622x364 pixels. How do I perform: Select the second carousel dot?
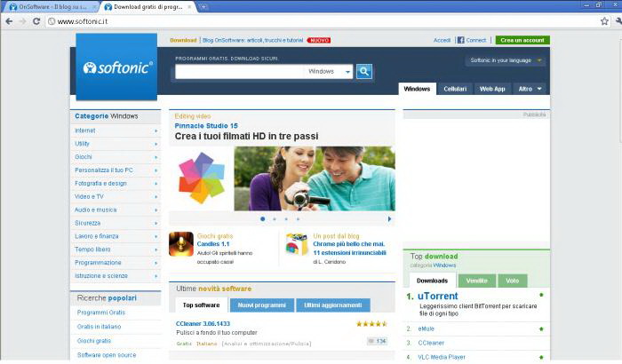point(275,219)
